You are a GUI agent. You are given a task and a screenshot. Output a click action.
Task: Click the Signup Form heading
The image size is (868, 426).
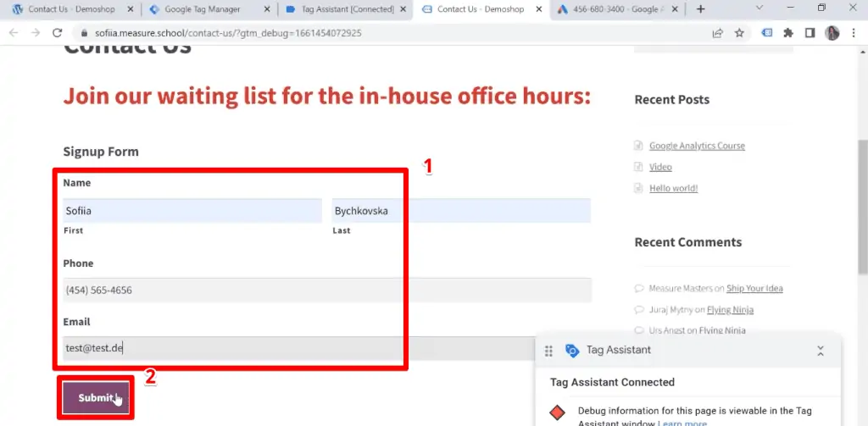pyautogui.click(x=101, y=152)
